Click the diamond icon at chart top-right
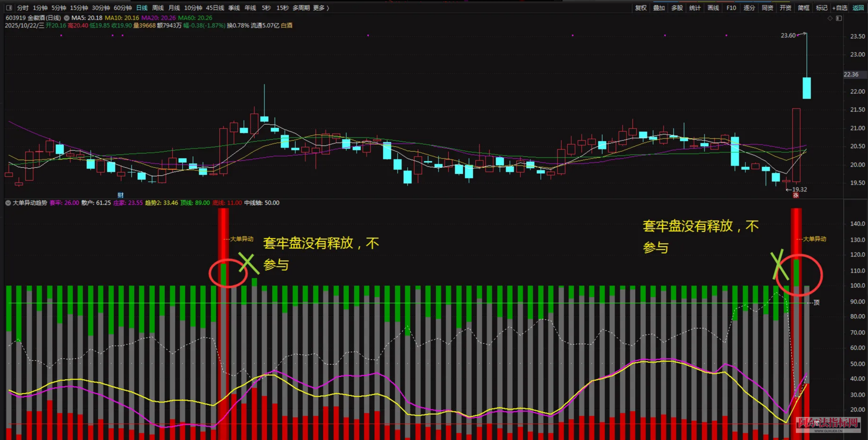 click(x=830, y=18)
